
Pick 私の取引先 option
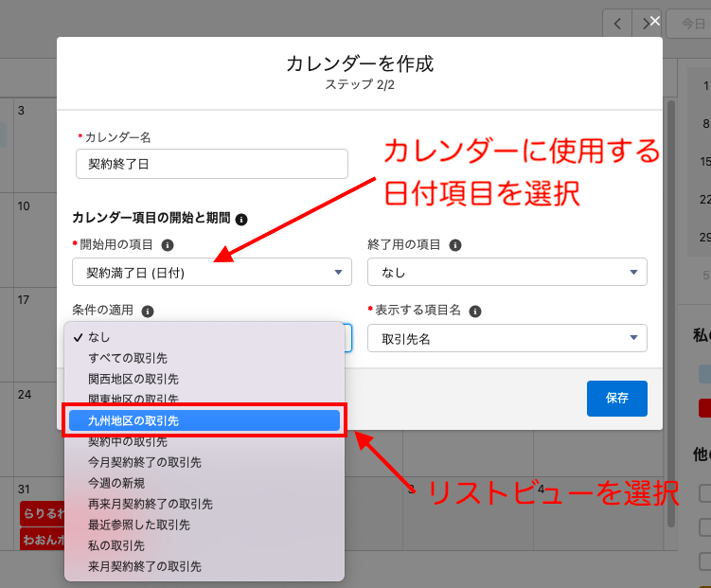(x=204, y=545)
